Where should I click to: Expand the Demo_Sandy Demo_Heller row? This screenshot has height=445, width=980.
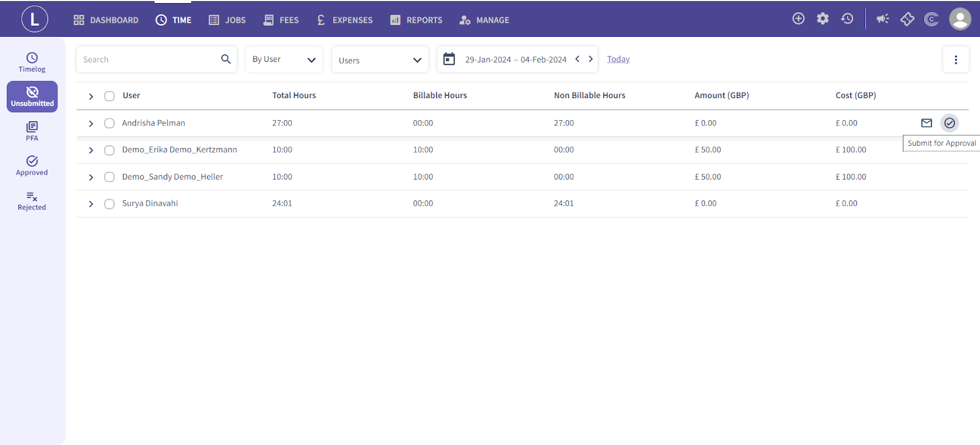pos(91,177)
